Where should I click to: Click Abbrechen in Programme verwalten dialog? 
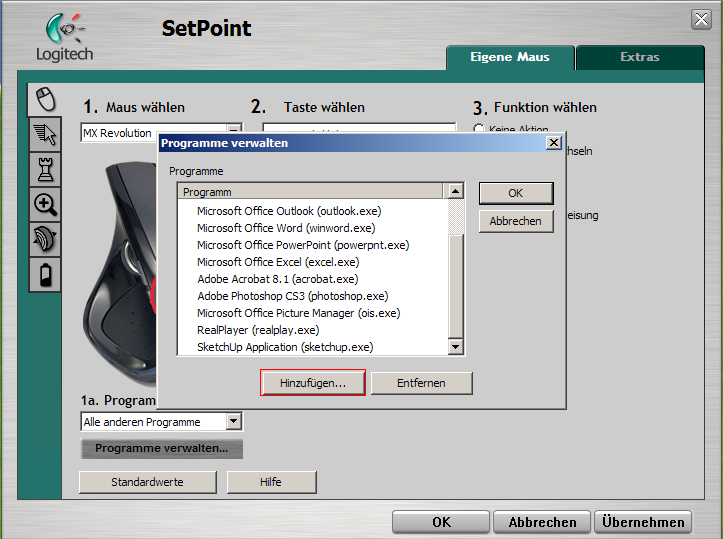pyautogui.click(x=516, y=221)
